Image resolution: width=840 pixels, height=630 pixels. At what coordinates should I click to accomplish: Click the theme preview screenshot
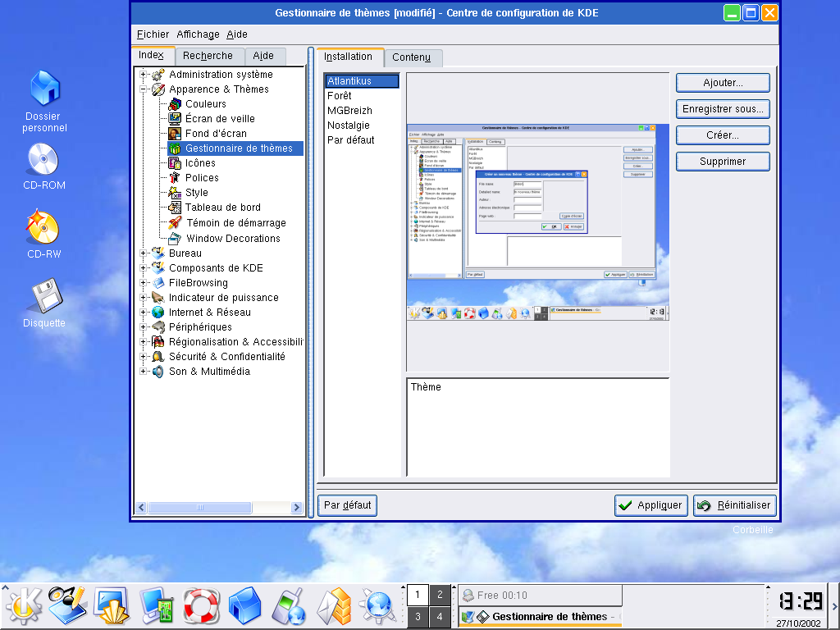coord(538,222)
